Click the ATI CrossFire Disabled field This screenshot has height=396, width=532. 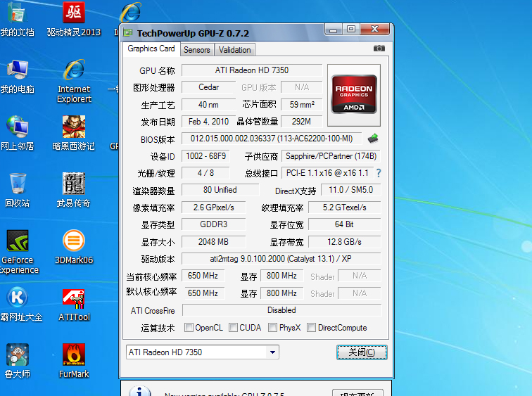281,310
